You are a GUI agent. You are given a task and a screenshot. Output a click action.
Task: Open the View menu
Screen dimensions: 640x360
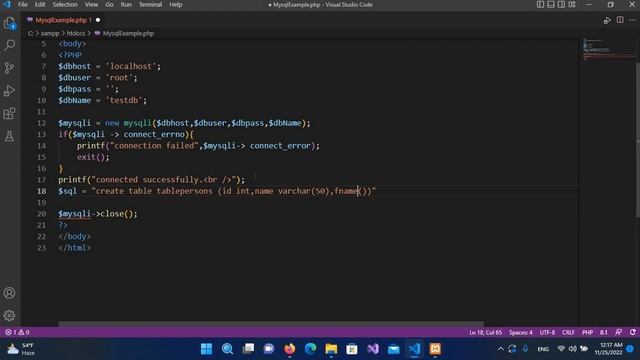[91, 4]
